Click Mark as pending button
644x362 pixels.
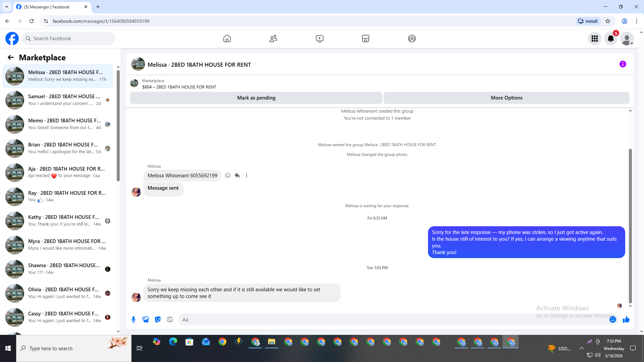click(256, 98)
